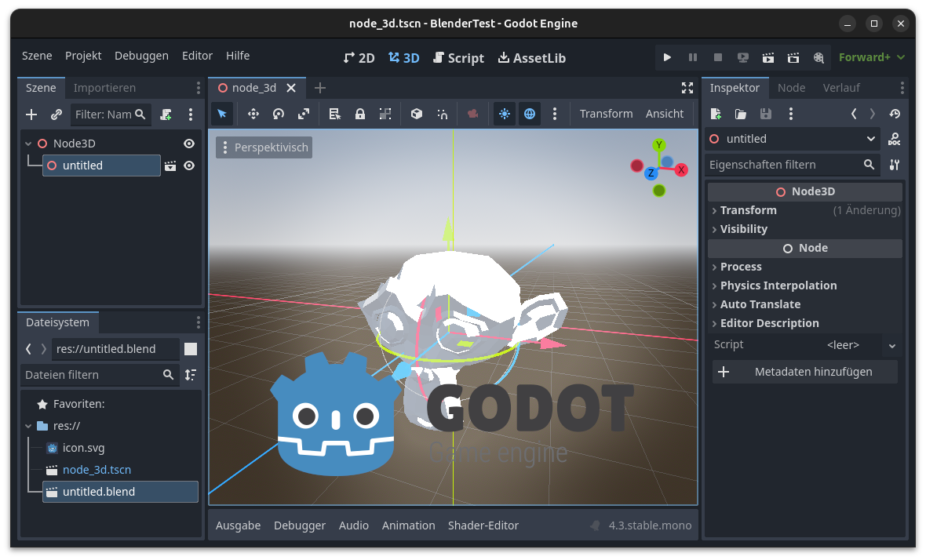Open the Debuggen menu

141,56
